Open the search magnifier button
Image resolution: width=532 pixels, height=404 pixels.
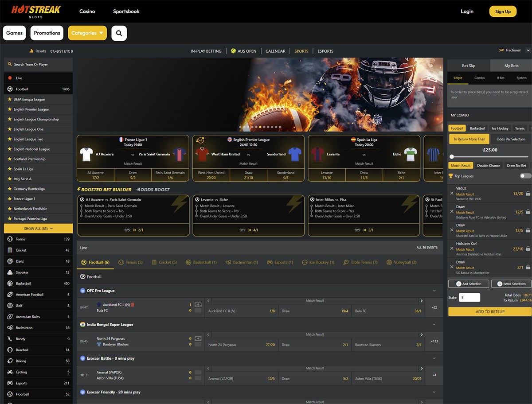click(119, 33)
